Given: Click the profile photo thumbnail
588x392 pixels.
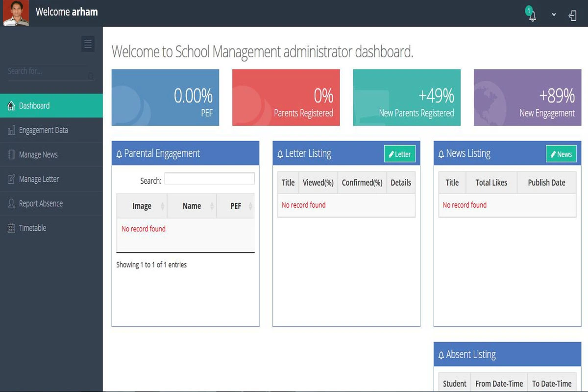Looking at the screenshot, I should 15,13.
